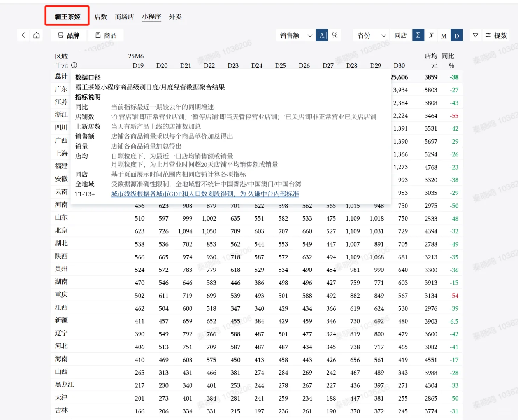Click the info icon next to 千元
Screen dimensions: 518x420
[x=74, y=65]
